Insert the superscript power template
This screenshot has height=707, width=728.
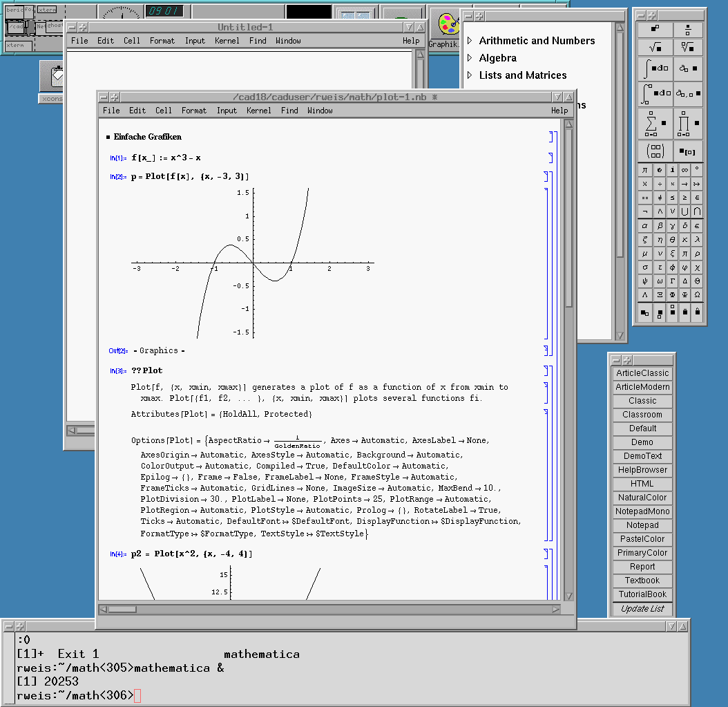click(655, 29)
